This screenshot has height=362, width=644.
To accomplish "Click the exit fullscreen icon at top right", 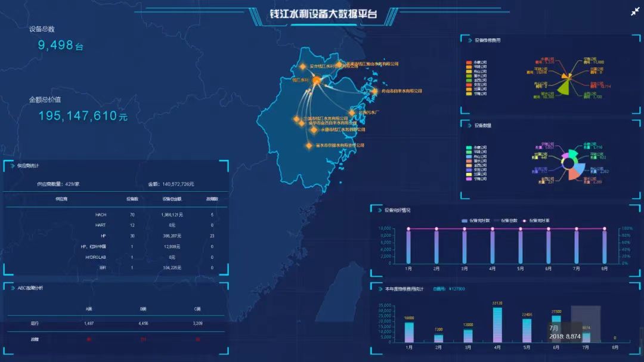I will 635,12.
